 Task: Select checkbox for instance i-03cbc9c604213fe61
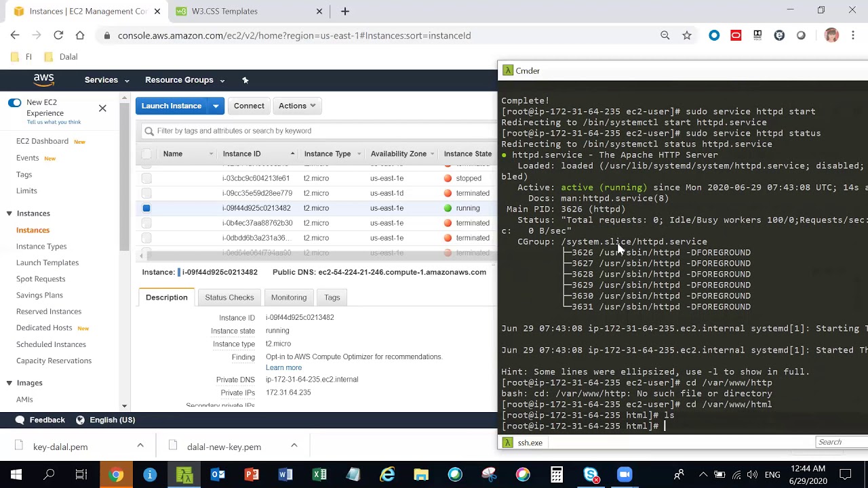click(146, 178)
